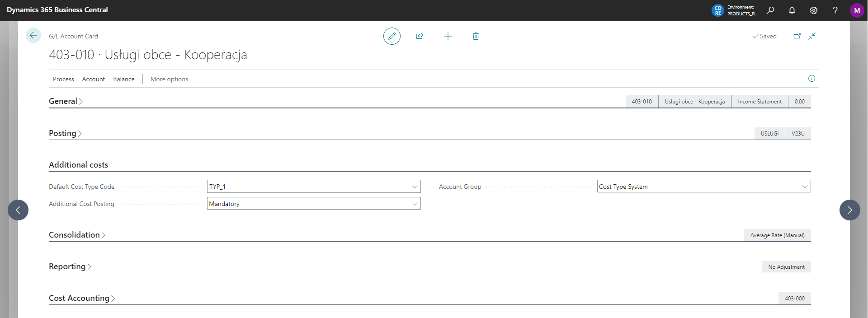
Task: Open the Process menu
Action: coord(63,79)
